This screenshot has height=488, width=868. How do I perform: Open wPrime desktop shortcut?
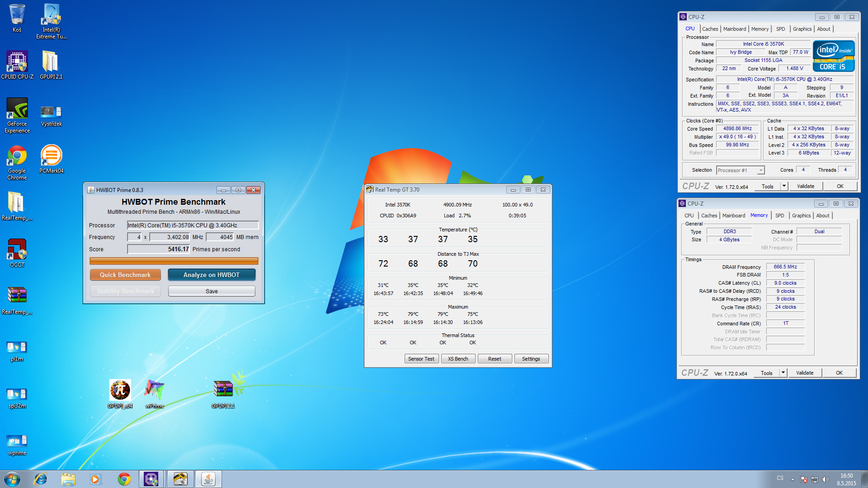click(155, 394)
